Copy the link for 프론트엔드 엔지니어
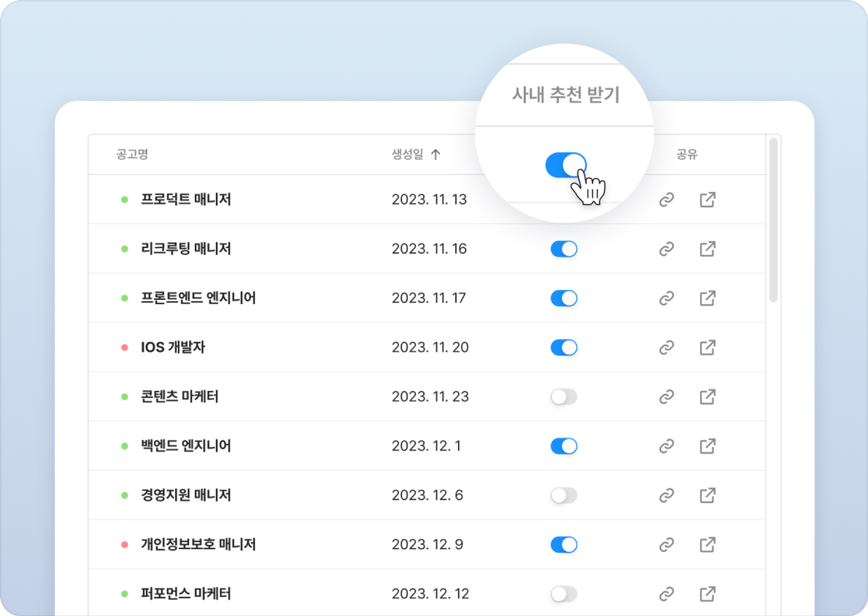This screenshot has width=868, height=616. (666, 298)
